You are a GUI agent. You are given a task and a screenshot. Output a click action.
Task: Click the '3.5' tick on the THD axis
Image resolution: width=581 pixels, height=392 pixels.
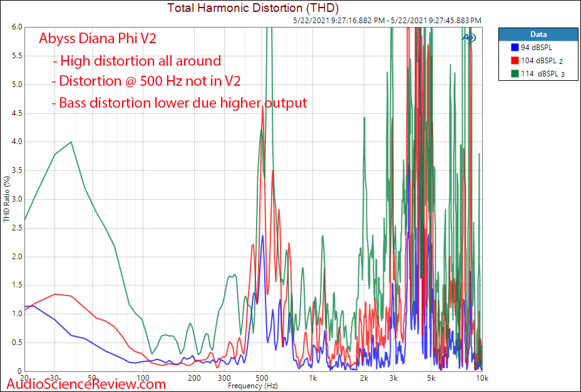coord(18,170)
